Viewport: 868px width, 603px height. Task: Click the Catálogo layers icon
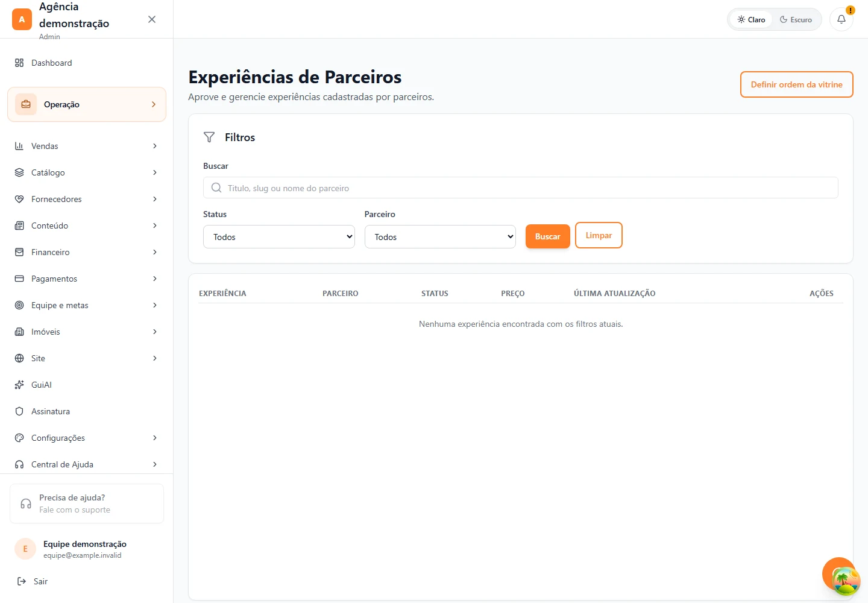click(x=19, y=172)
